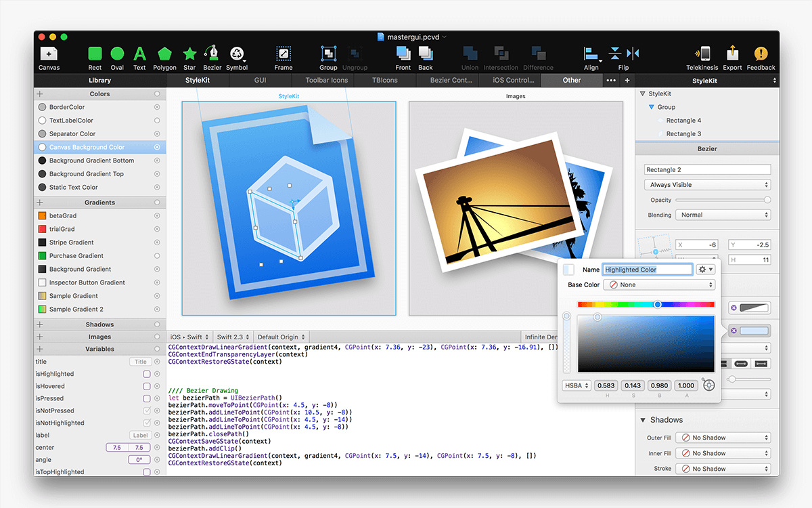Toggle the isNotPressed checkbox
812x508 pixels.
pos(147,410)
